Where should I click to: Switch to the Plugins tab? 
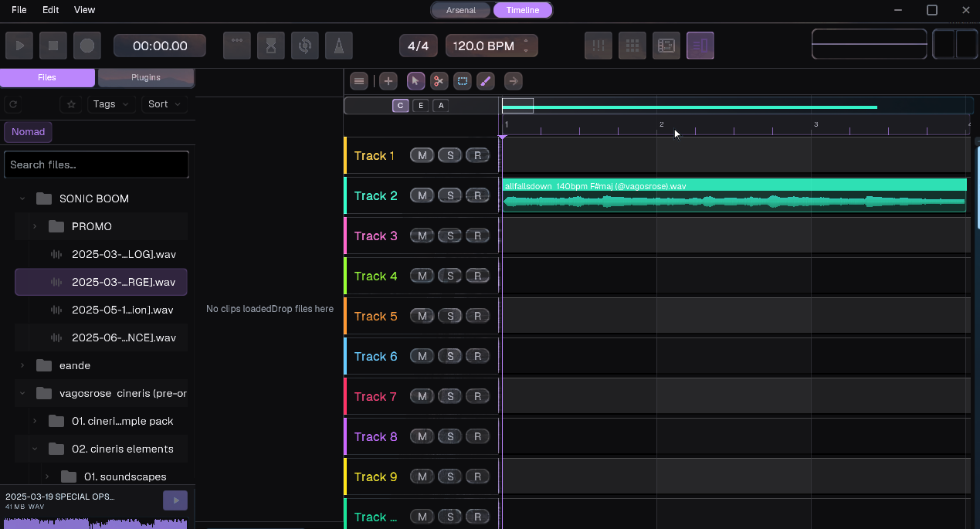(145, 77)
